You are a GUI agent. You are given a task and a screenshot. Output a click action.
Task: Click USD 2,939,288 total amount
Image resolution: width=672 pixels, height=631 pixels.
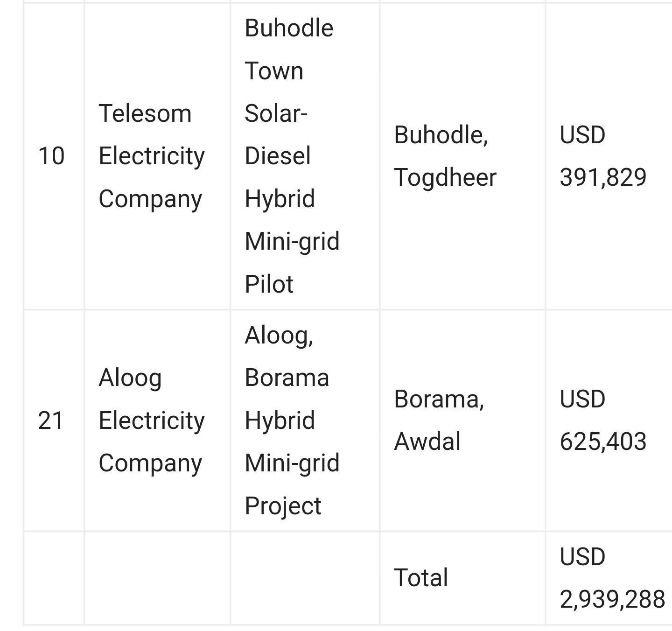point(612,578)
